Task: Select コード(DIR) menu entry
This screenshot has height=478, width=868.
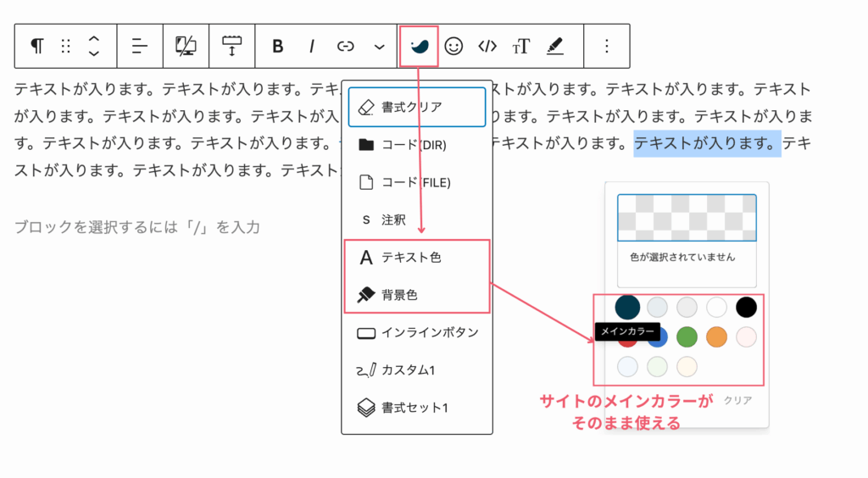Action: 417,145
